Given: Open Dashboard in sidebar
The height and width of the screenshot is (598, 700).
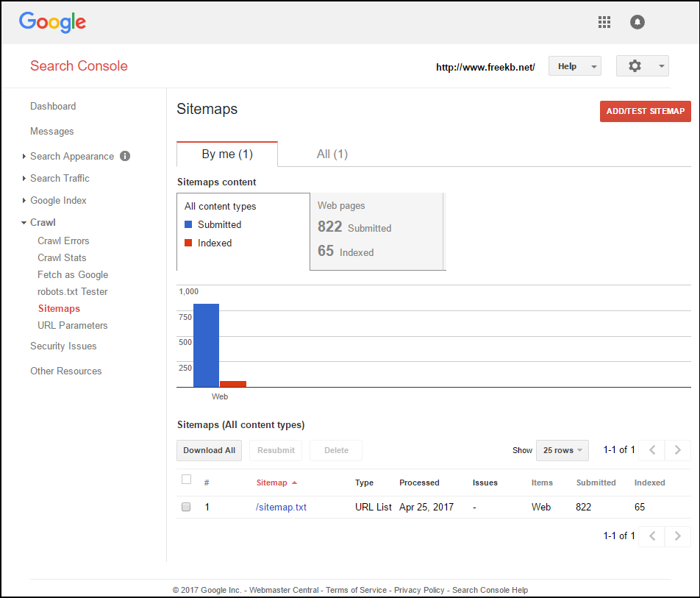Looking at the screenshot, I should 53,107.
